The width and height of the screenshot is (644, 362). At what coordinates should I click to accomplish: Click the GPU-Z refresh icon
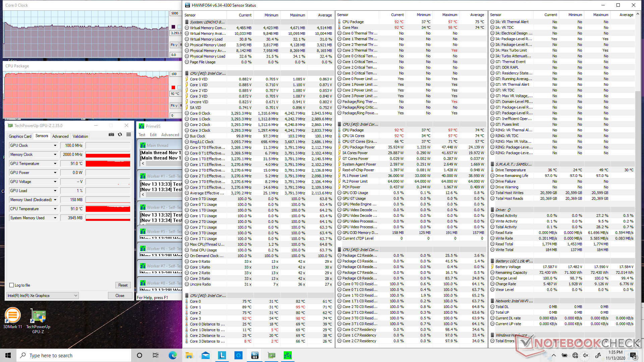(120, 135)
